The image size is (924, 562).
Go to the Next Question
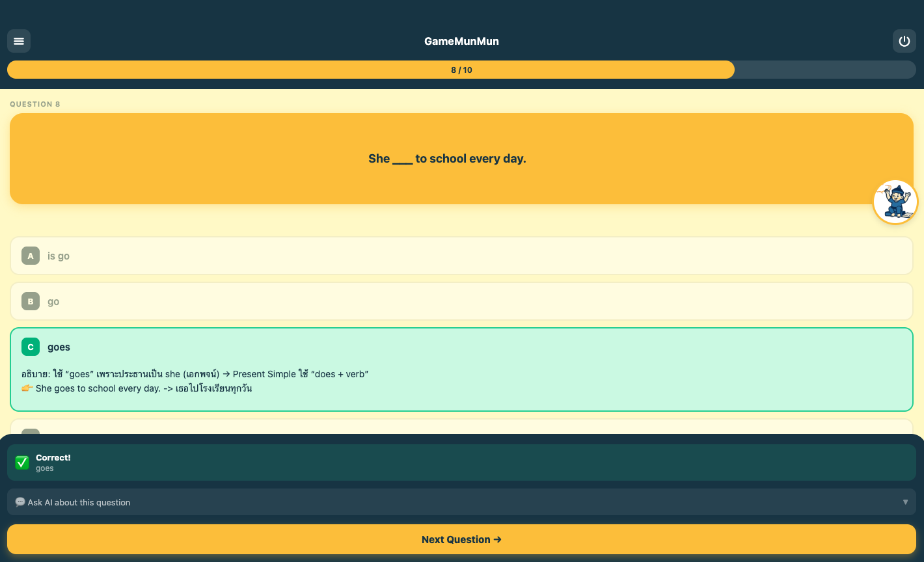(461, 539)
